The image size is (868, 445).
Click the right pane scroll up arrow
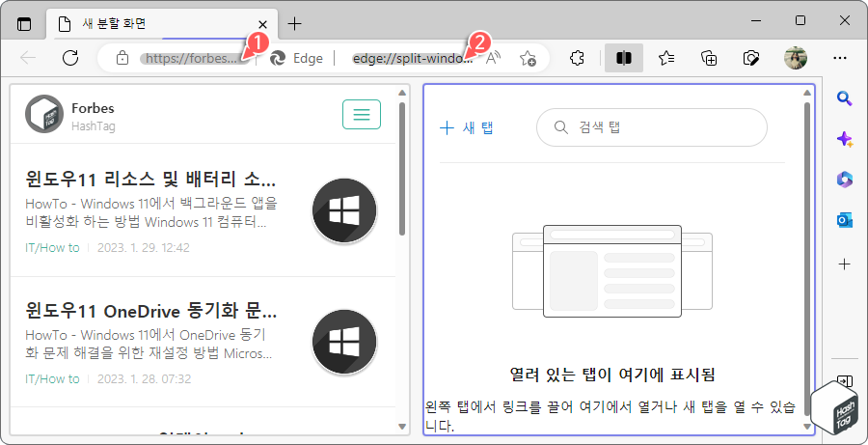point(807,93)
